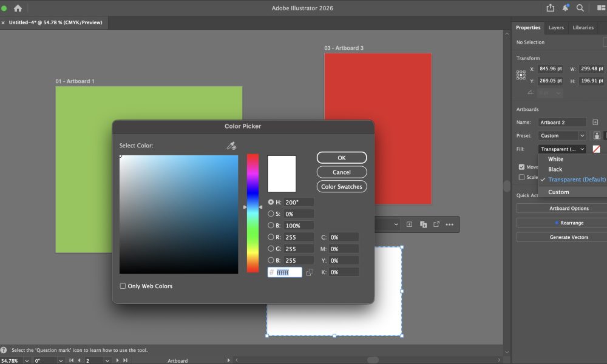Screen dimensions: 607x364
Task: Expand the zoom level dropdown at 54.78%
Action: [27, 360]
